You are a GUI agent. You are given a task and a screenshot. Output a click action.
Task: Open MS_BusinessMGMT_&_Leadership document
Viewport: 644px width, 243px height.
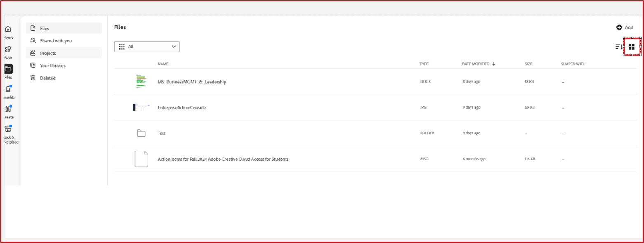click(192, 82)
